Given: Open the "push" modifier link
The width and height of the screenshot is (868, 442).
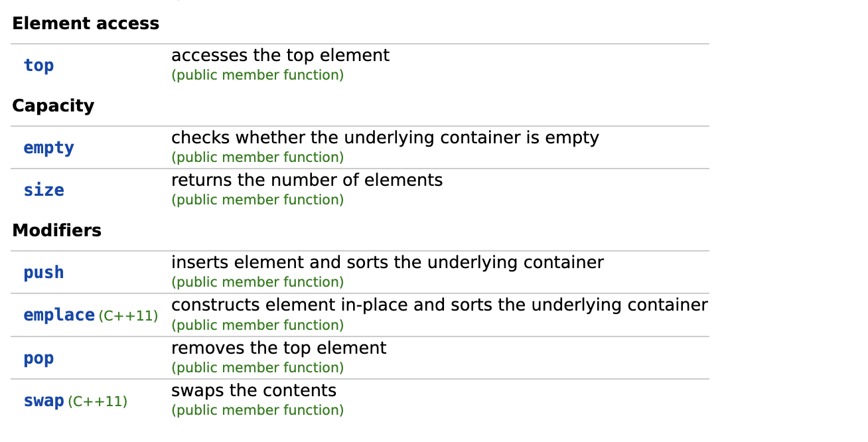Looking at the screenshot, I should 44,272.
